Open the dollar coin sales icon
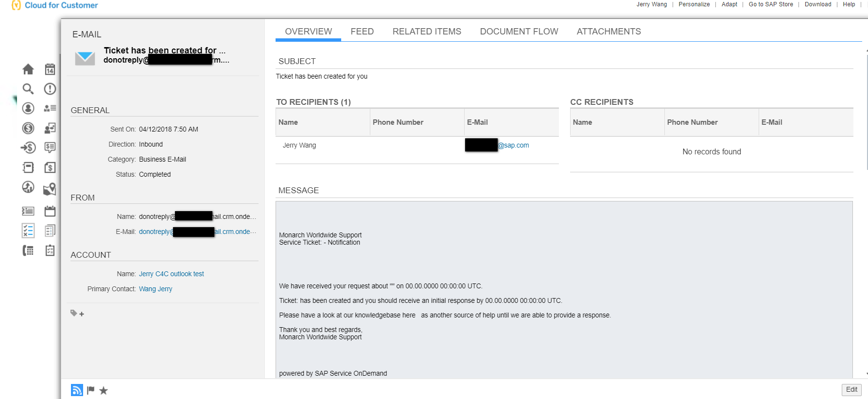 [28, 128]
